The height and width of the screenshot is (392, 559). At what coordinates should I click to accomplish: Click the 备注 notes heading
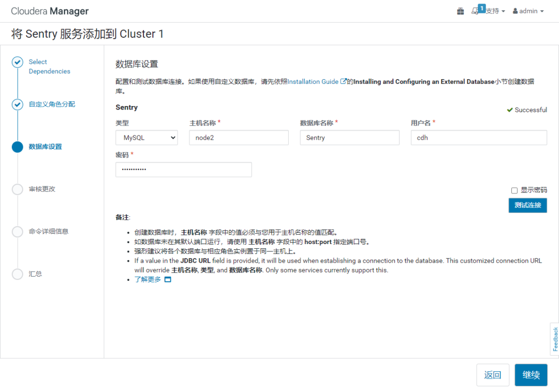coord(122,217)
